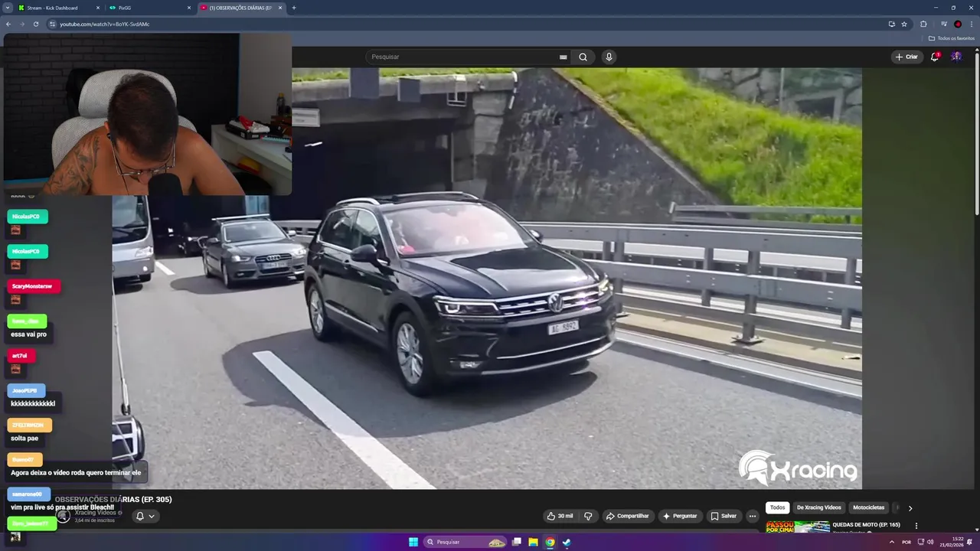
Task: Click the Compartilhar share button
Action: (x=627, y=516)
